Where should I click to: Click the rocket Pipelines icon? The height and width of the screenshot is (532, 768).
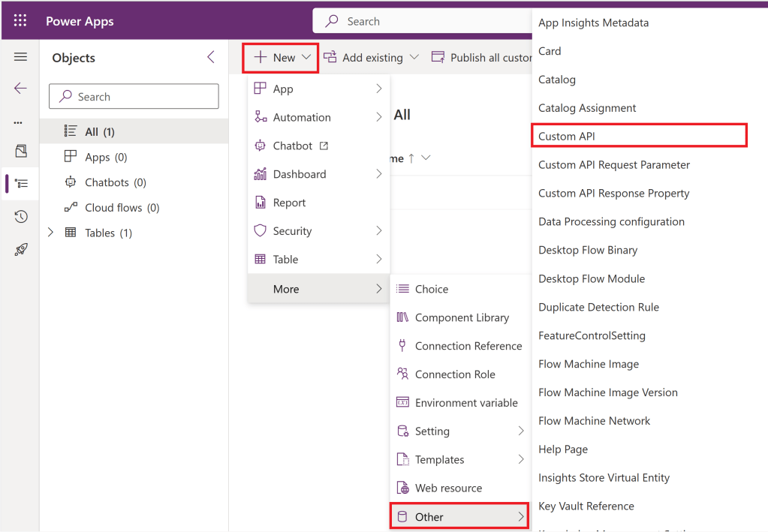click(20, 250)
